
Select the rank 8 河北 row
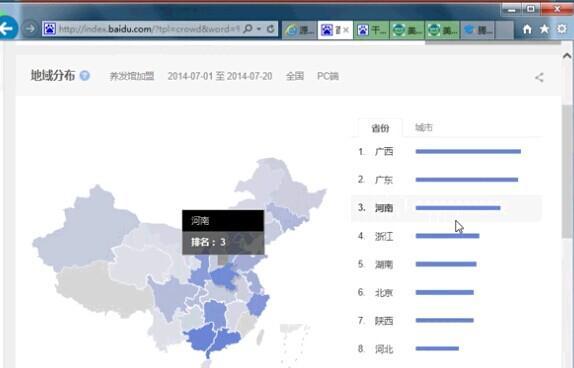coord(446,349)
